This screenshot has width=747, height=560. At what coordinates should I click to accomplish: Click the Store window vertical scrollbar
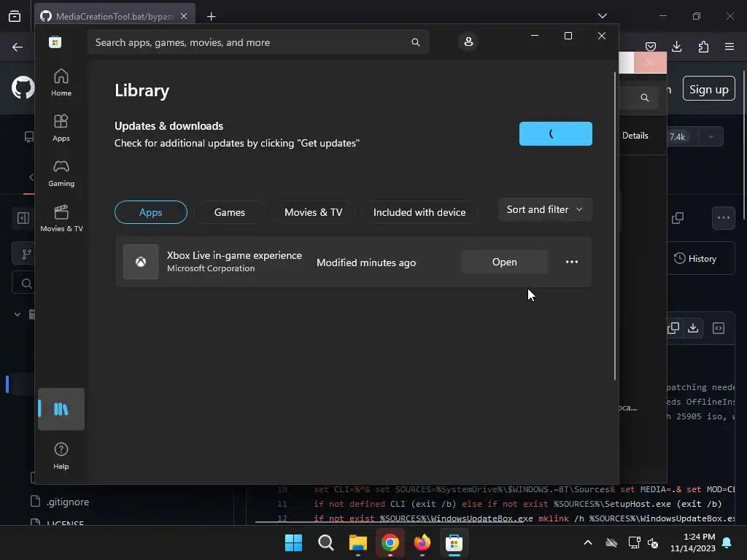tap(615, 226)
